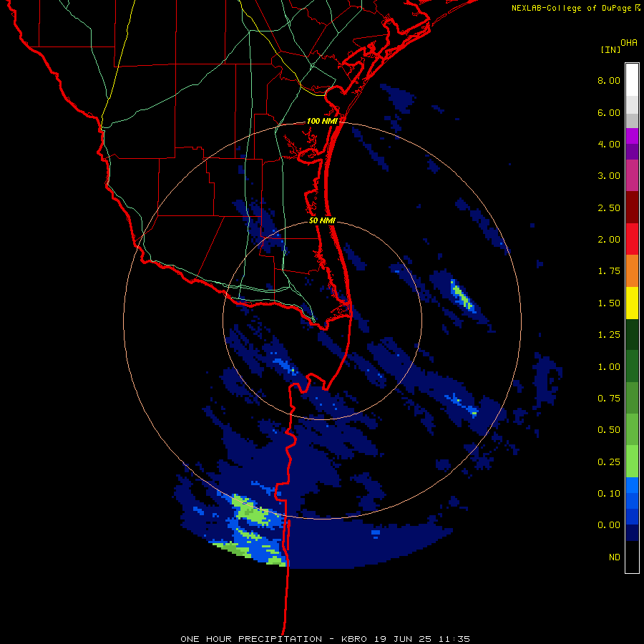Click the 8.00 legend value
This screenshot has width=644, height=644.
point(609,80)
